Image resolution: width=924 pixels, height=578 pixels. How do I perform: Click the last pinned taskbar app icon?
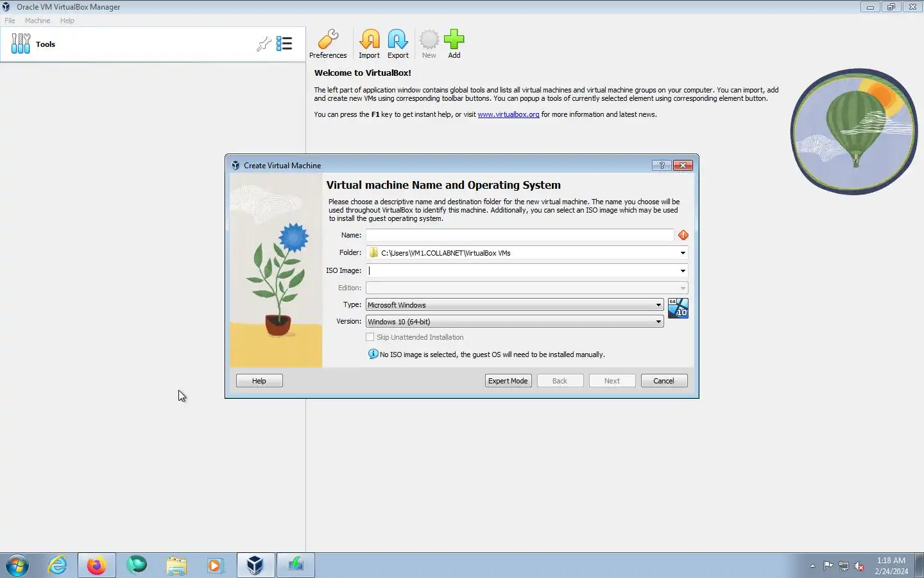point(295,565)
